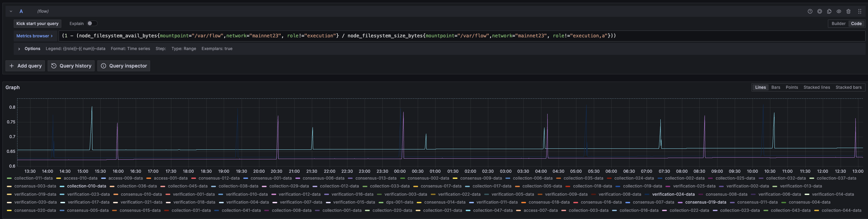Viewport: 868px width, 219px height.
Task: Toggle collection-037-data legend label
Action: [836, 178]
